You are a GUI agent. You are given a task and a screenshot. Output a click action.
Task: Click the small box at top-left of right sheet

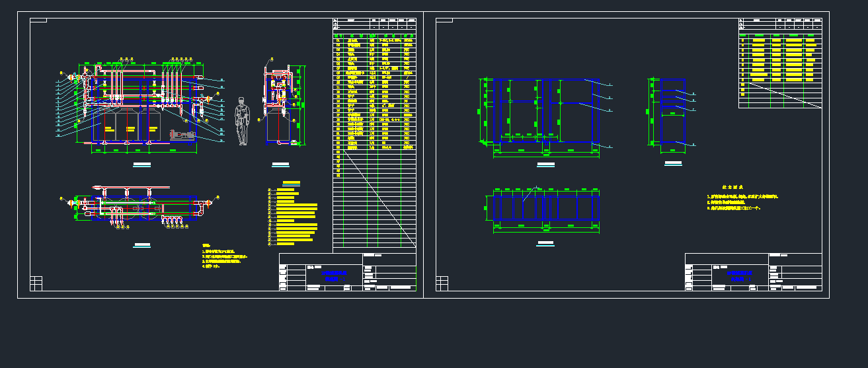(x=444, y=20)
